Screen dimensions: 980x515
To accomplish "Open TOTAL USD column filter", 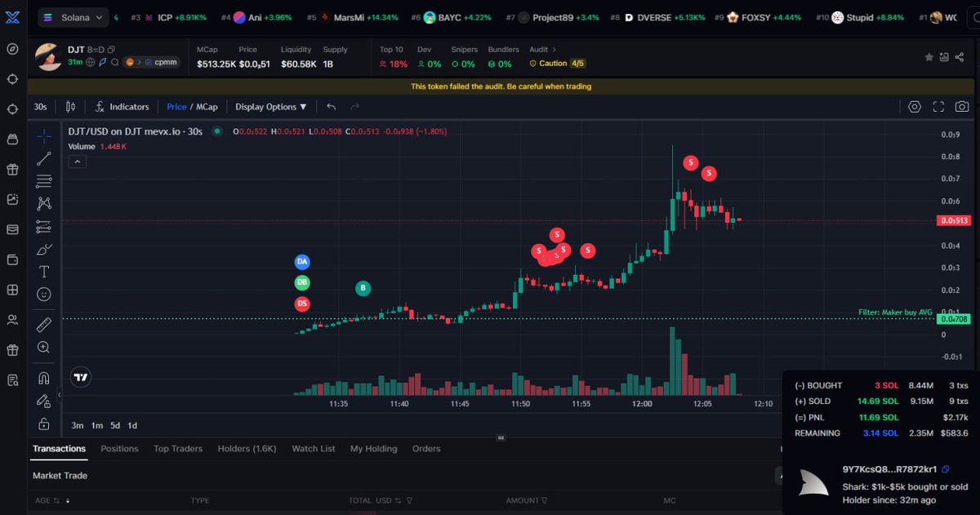I will pos(408,500).
